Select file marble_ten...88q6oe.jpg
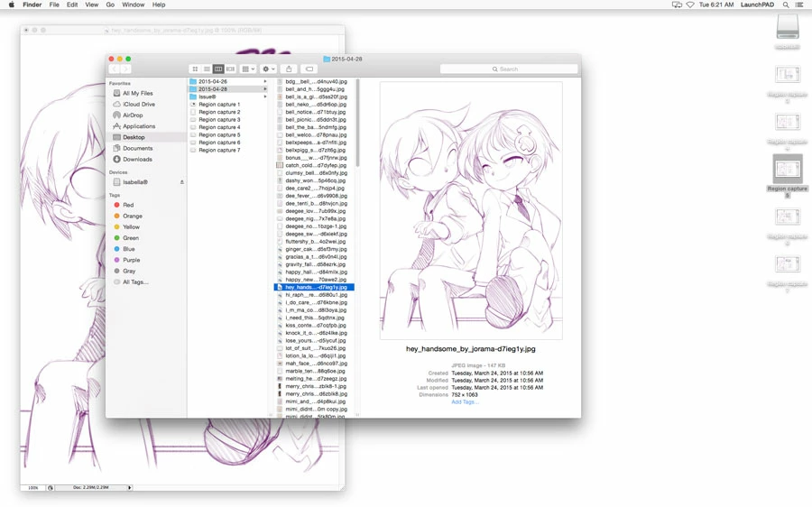This screenshot has height=507, width=812. pos(314,371)
